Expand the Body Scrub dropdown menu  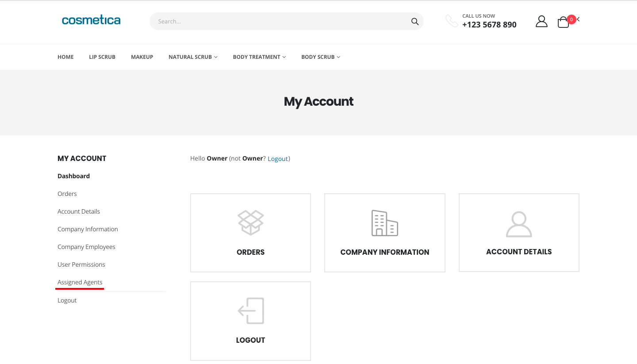320,57
